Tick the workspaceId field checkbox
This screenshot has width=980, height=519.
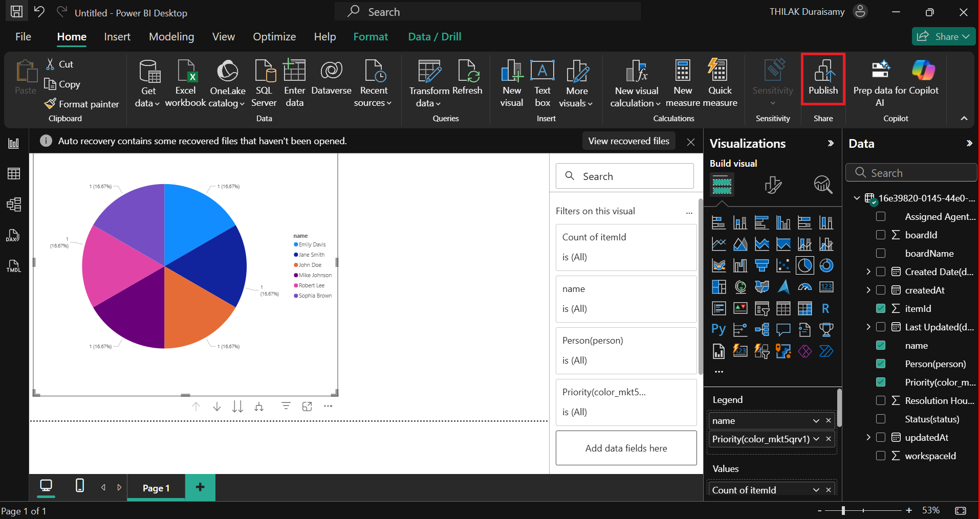[x=881, y=456]
